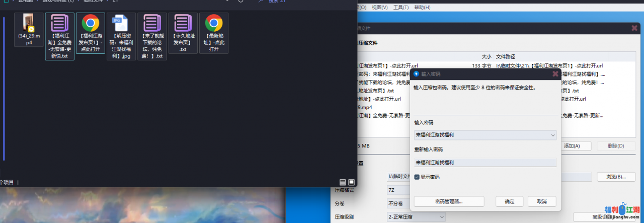Viewport: 644px width, 223px height.
Task: Close the 输入密码 dialog
Action: (555, 74)
